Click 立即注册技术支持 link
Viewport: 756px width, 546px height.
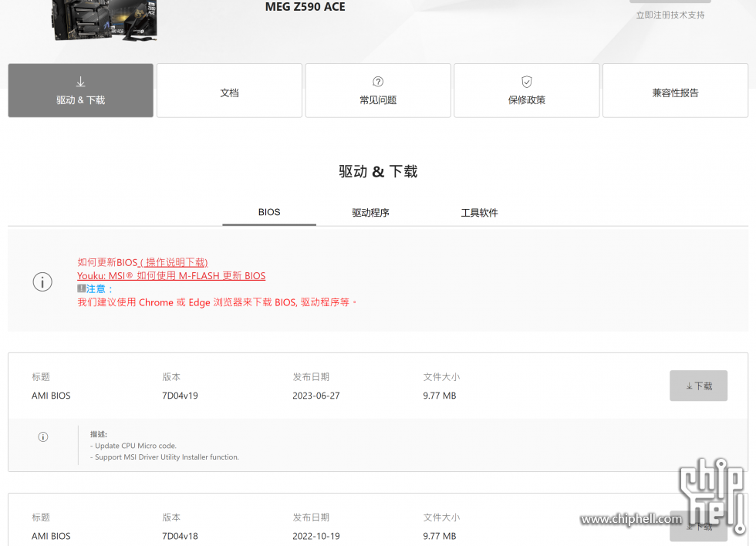point(670,15)
